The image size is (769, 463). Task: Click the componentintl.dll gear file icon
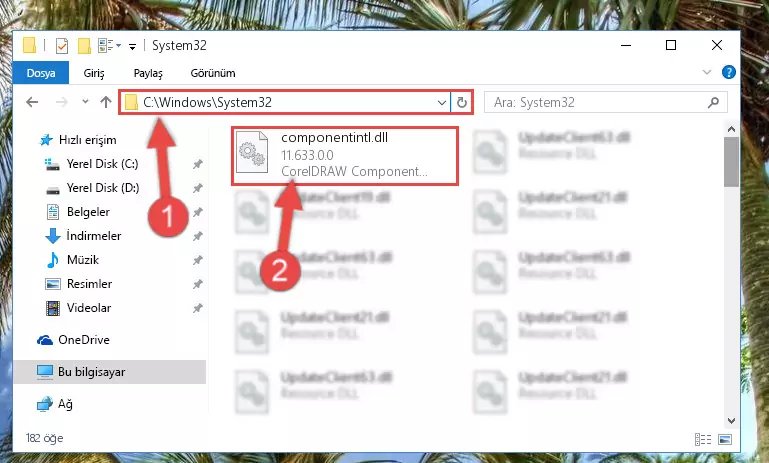pyautogui.click(x=252, y=153)
